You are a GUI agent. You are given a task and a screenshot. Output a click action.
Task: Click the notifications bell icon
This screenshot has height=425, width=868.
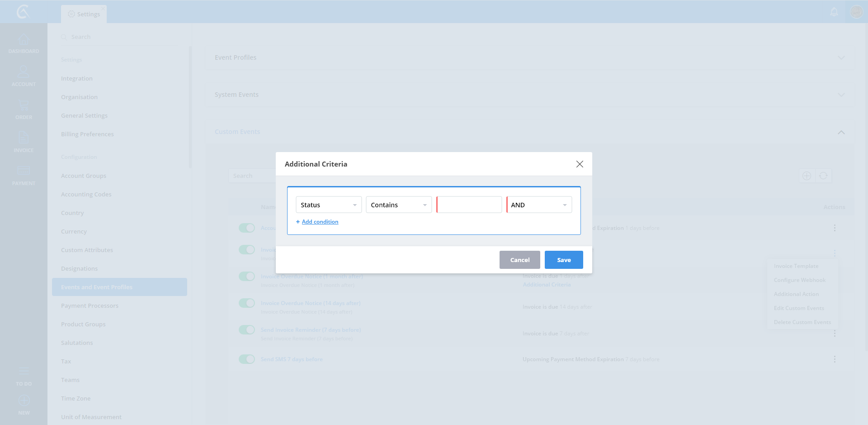[834, 12]
